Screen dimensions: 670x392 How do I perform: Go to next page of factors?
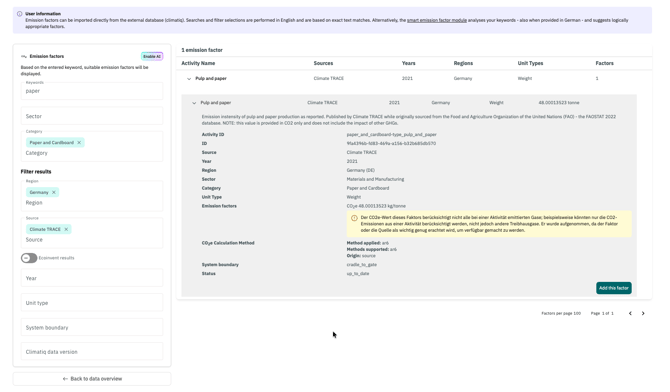[643, 313]
